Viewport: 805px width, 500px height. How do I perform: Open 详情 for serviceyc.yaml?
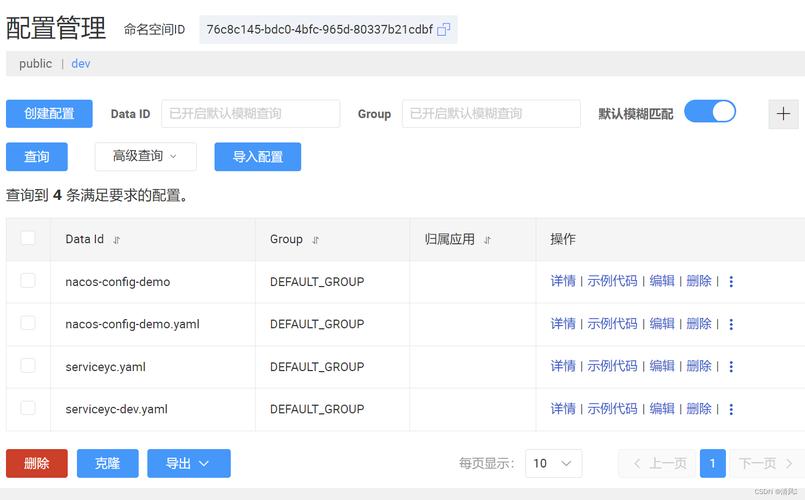(x=563, y=367)
